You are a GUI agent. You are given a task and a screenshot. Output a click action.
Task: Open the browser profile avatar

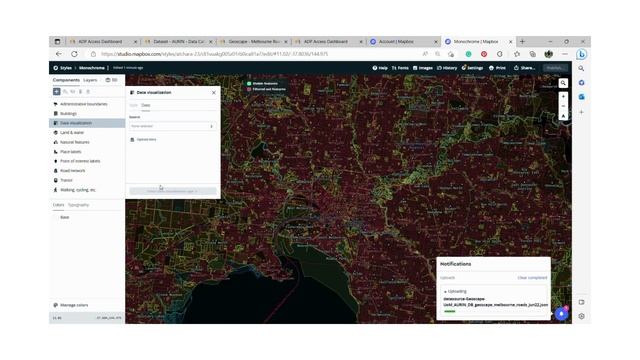[549, 54]
